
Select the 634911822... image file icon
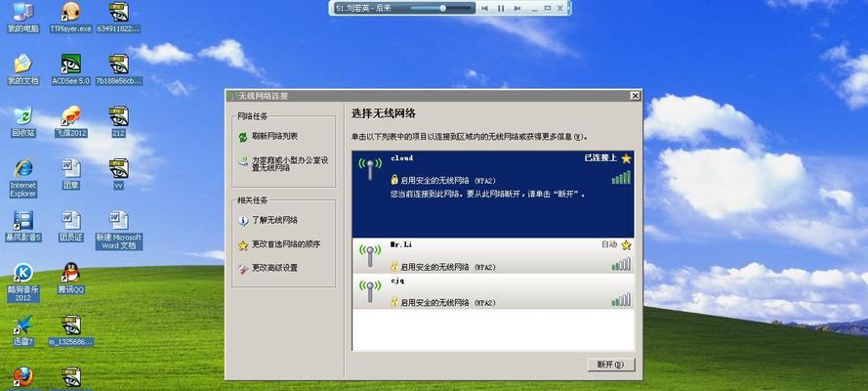tap(118, 18)
